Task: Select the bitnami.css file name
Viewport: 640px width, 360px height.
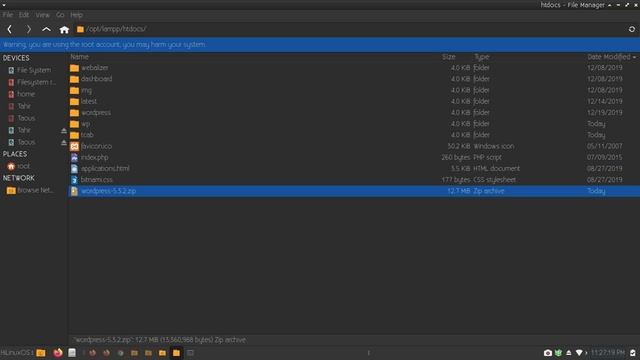Action: 96,180
